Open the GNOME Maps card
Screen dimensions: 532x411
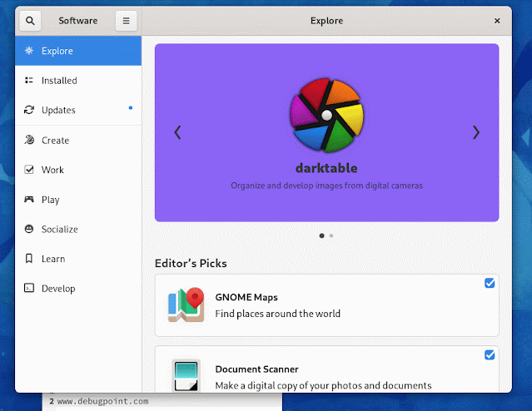click(326, 305)
